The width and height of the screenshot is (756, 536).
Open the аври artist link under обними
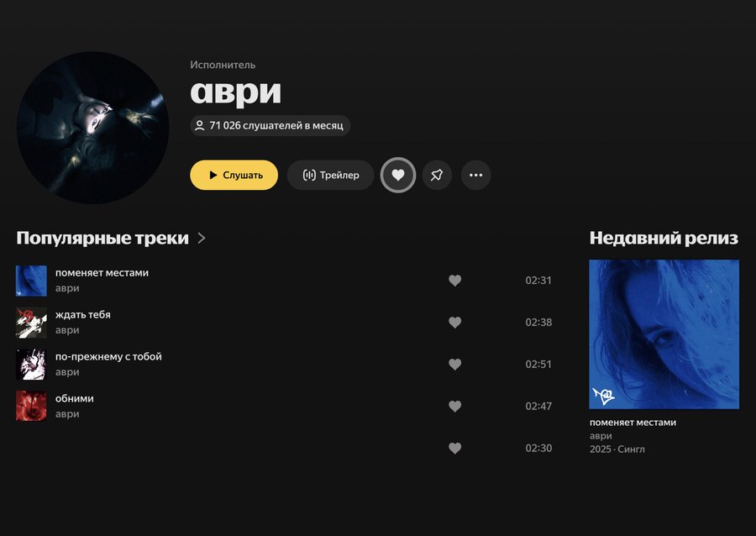click(x=67, y=414)
